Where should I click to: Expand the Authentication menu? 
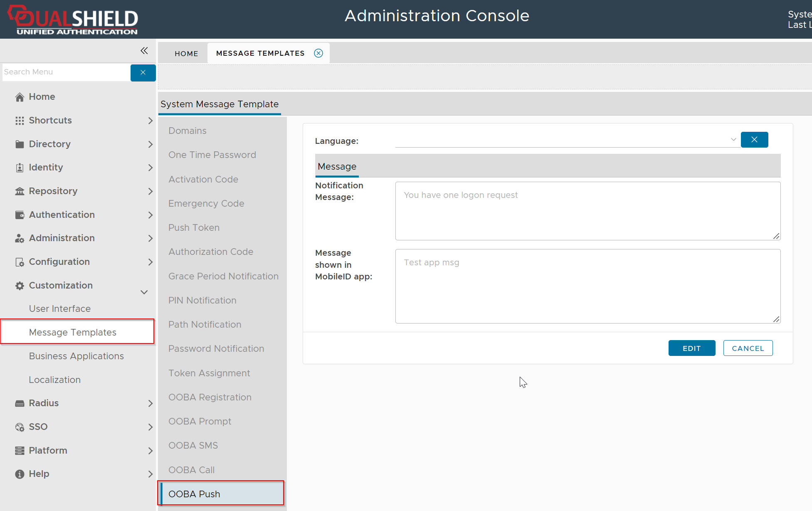pos(150,215)
